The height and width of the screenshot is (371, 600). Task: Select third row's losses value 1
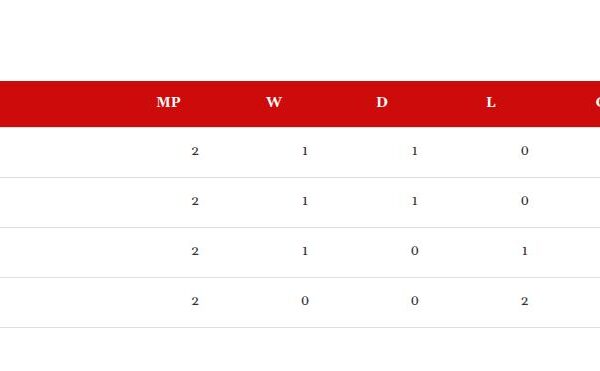point(525,251)
